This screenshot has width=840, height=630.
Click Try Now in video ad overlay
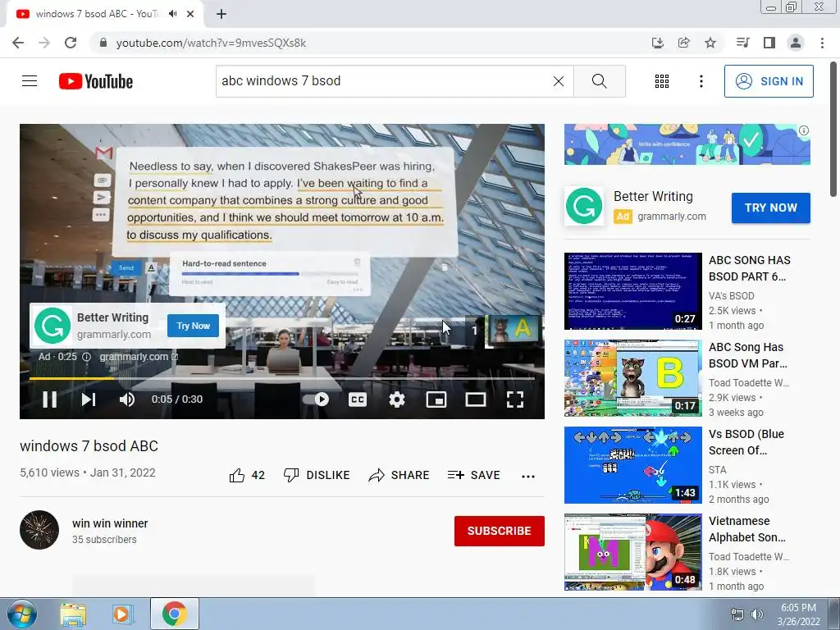coord(193,326)
